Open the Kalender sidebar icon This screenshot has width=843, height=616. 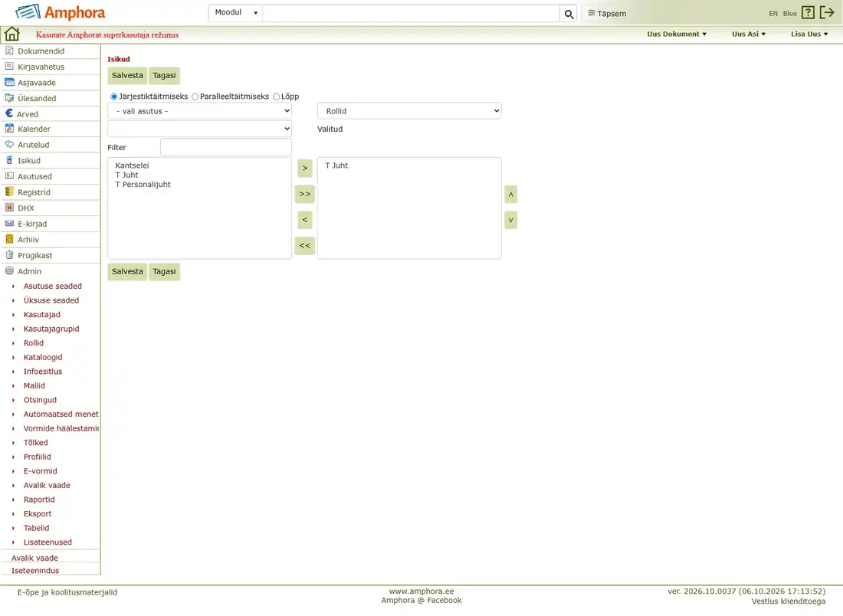point(9,129)
